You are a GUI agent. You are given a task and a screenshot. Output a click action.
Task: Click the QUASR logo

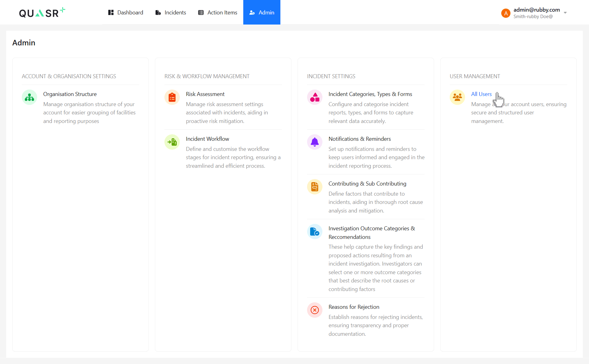42,12
